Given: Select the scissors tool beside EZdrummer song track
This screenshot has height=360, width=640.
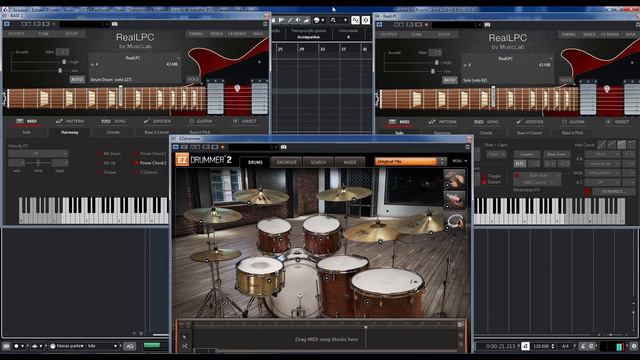Looking at the screenshot, I should 184,346.
